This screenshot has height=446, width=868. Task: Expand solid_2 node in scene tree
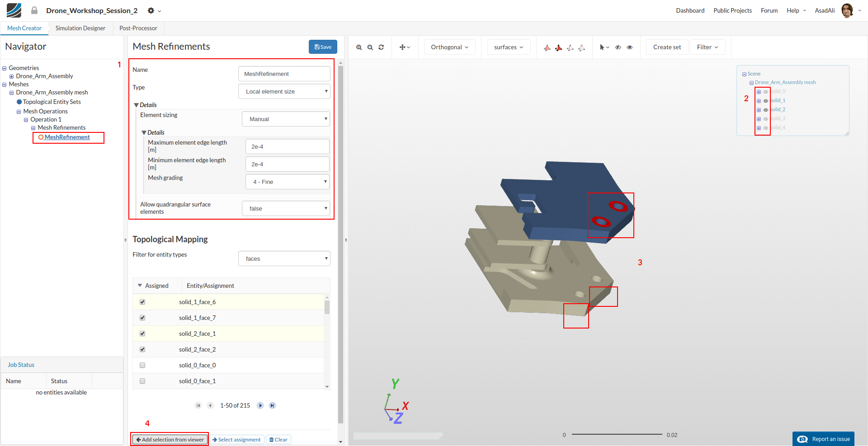tap(759, 110)
